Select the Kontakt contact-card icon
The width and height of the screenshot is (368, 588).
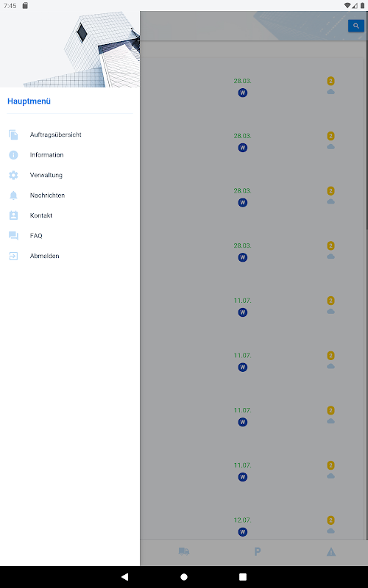tap(13, 215)
